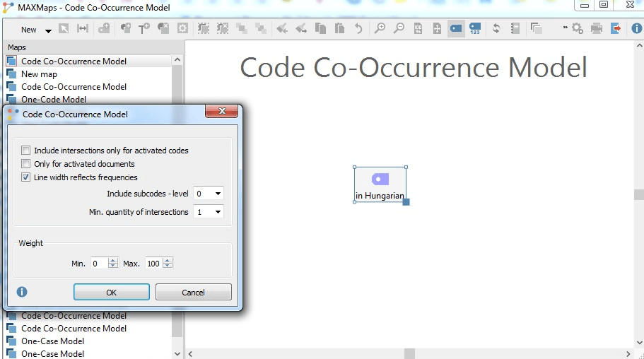Select the first Code Co-Occurrence Model map
This screenshot has width=644, height=359.
tap(74, 61)
